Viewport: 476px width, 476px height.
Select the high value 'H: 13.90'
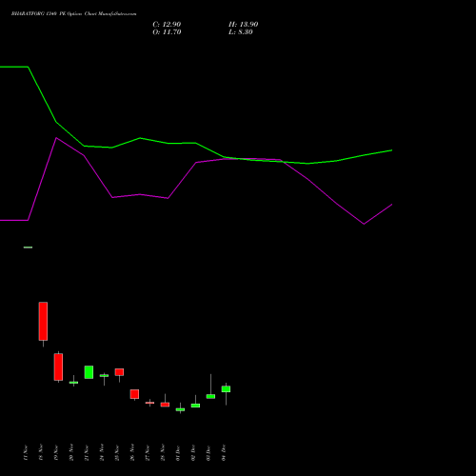coord(243,25)
